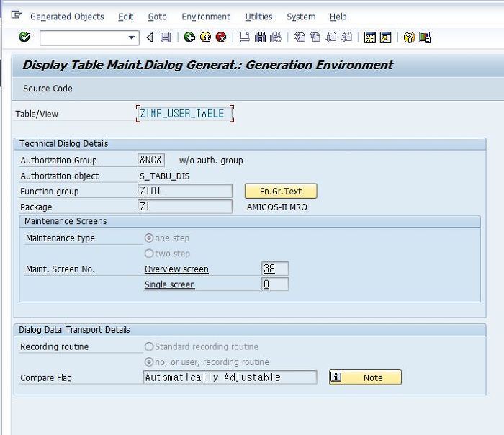
Task: Click the Next Page icon
Action: pos(331,37)
